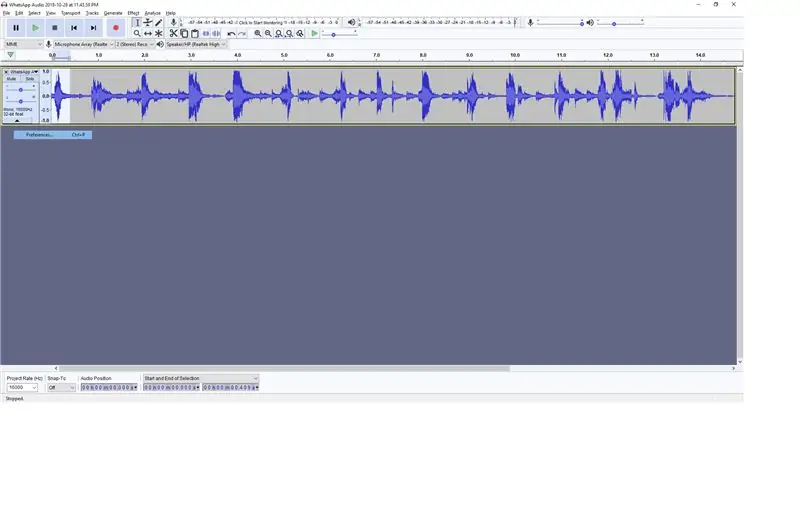Open the WhatsApp track name dropdown menu

pyautogui.click(x=24, y=72)
